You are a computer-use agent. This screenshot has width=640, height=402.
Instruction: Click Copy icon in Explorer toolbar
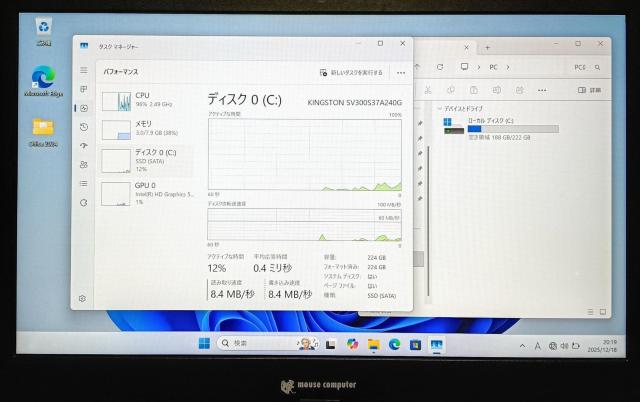click(451, 90)
